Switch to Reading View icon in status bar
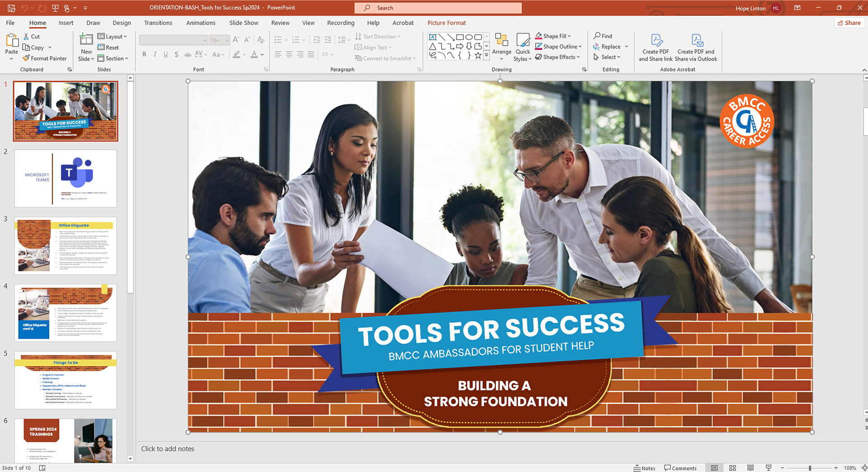 click(750, 468)
